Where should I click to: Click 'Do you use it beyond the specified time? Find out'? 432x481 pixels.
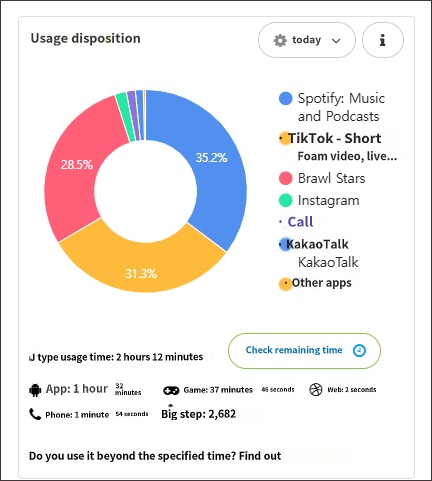click(x=155, y=456)
